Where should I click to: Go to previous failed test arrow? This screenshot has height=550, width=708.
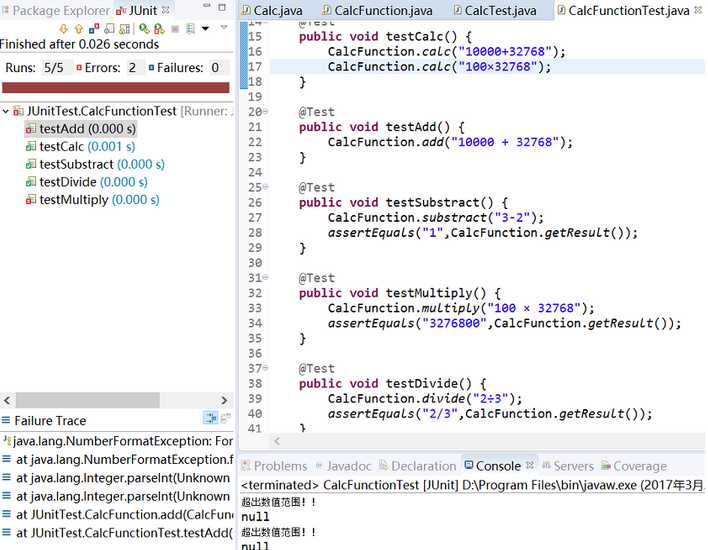79,29
